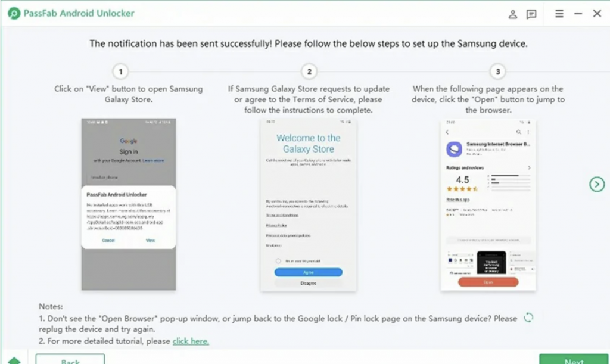Open the user account icon
Screen dimensions: 610x364
click(512, 14)
